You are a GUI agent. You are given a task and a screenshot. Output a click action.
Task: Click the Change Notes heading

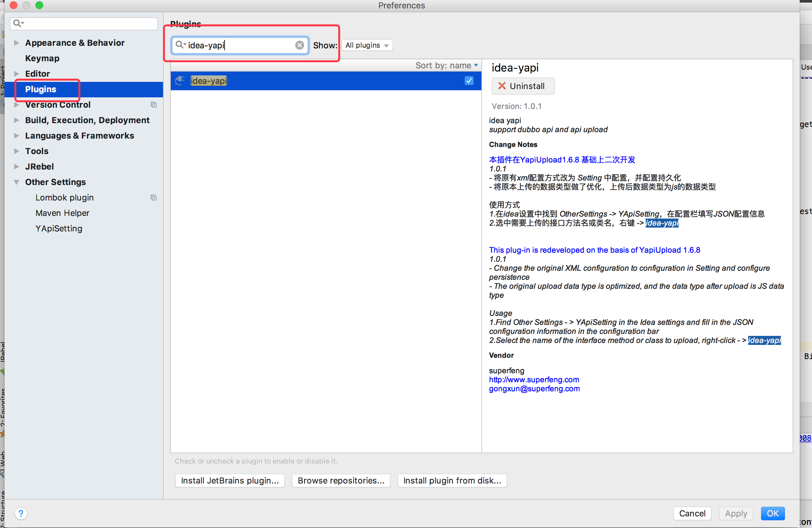pyautogui.click(x=513, y=144)
